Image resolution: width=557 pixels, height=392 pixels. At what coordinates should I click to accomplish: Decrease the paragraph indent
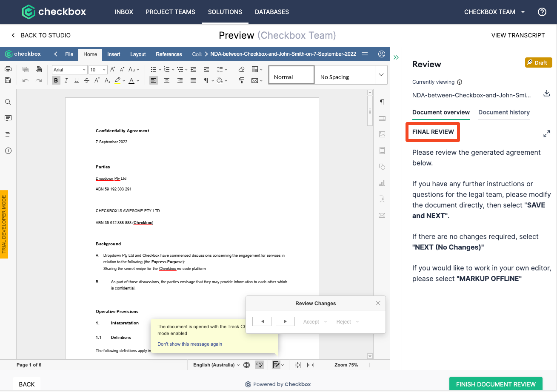[x=193, y=69]
